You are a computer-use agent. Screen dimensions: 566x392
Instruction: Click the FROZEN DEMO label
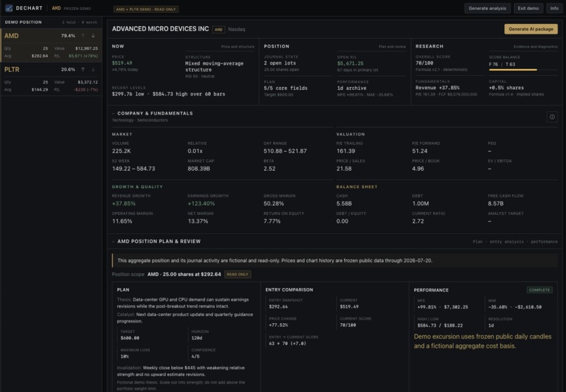(77, 8)
